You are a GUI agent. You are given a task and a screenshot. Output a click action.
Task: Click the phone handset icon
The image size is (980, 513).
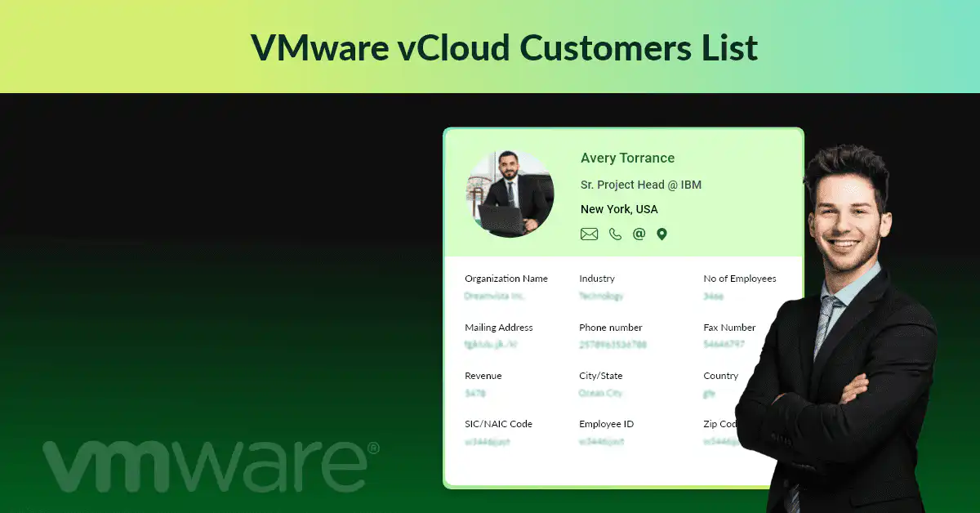[x=615, y=234]
